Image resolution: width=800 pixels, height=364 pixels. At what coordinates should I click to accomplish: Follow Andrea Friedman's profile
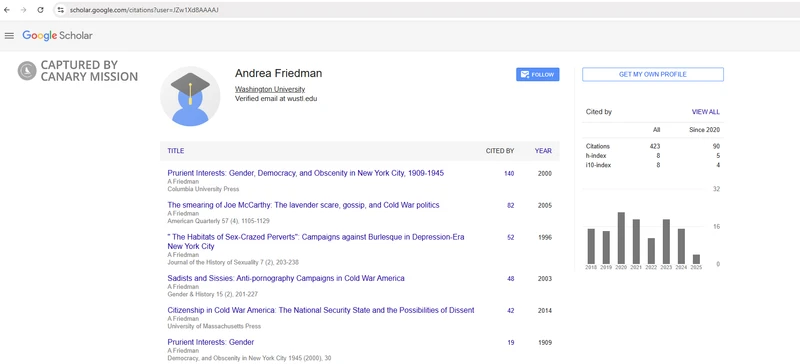tap(538, 75)
